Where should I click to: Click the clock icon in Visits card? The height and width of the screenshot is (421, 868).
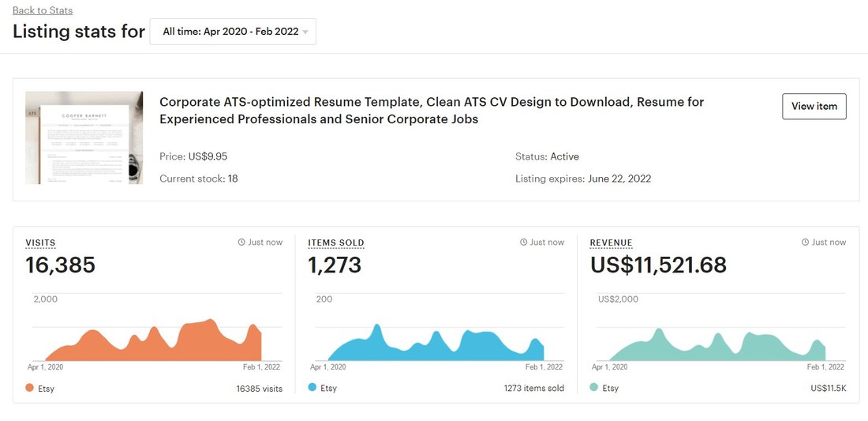click(241, 242)
